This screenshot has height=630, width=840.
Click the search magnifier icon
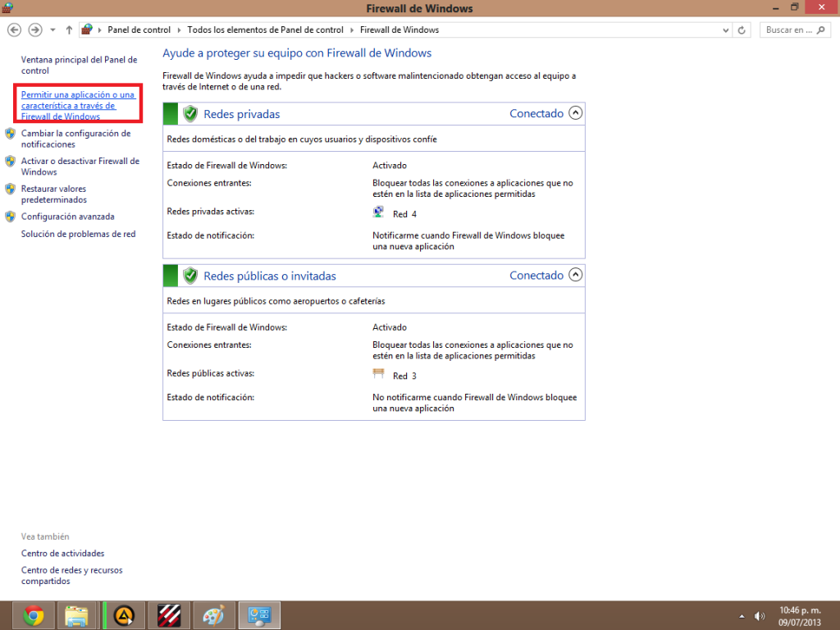(820, 30)
